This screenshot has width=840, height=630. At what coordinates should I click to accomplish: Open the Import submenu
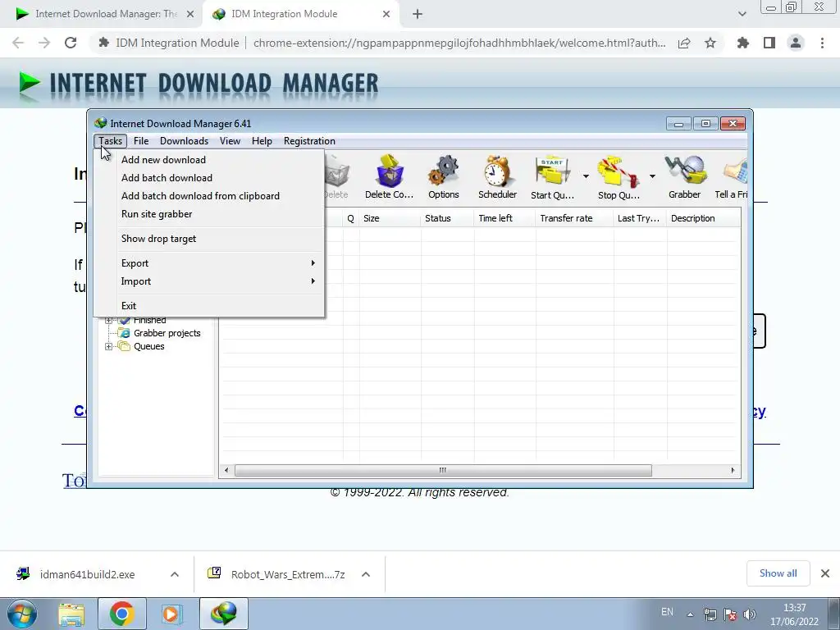tap(220, 281)
